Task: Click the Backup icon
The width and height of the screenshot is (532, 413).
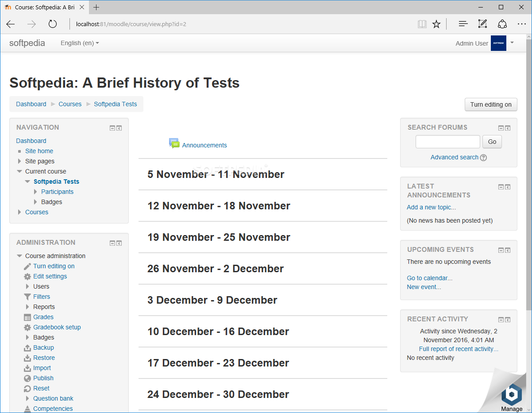Action: [27, 347]
